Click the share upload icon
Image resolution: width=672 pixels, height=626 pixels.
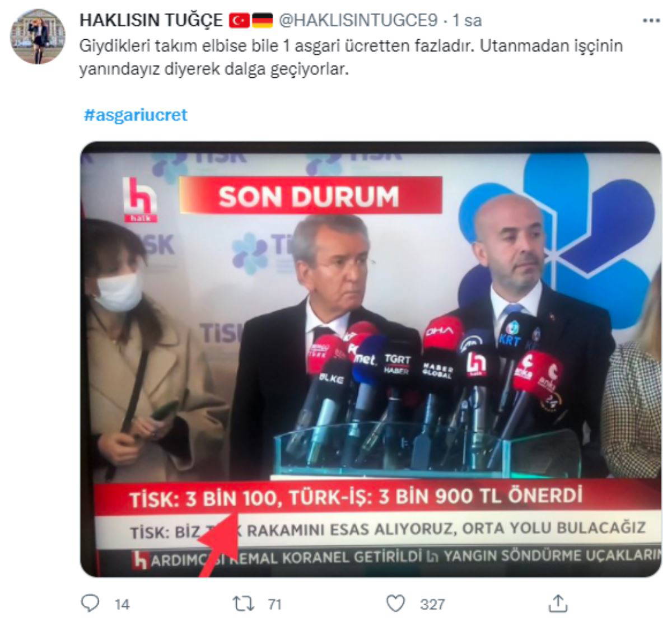click(557, 602)
